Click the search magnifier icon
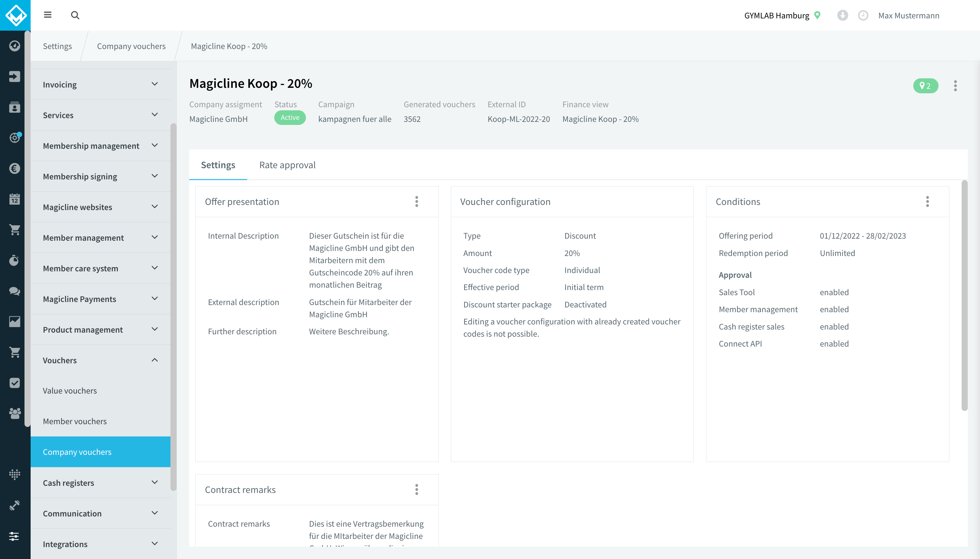The image size is (980, 559). point(75,15)
